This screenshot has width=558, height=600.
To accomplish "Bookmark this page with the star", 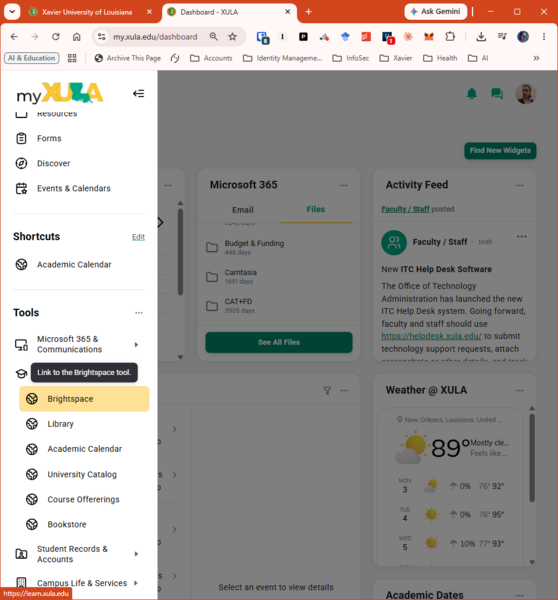I will point(232,37).
